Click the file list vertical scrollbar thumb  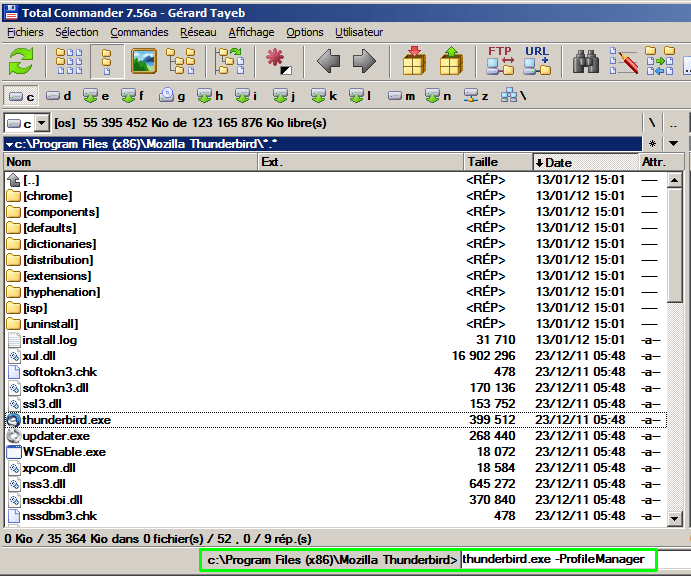click(675, 245)
